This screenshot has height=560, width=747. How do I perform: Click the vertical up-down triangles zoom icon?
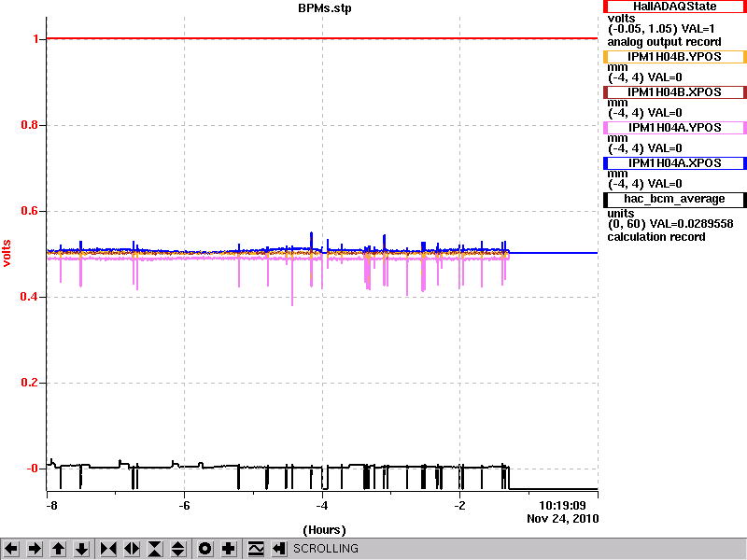tap(178, 549)
